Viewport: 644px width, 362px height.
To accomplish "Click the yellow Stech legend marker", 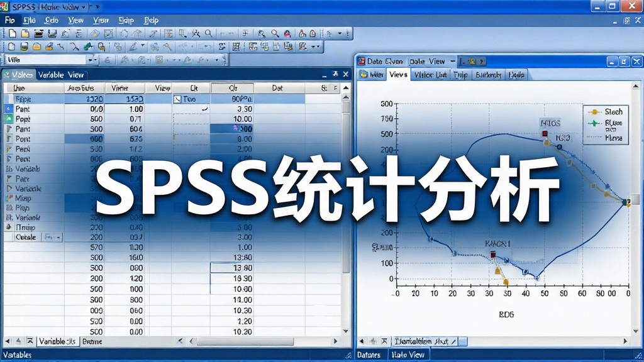I will pos(594,112).
